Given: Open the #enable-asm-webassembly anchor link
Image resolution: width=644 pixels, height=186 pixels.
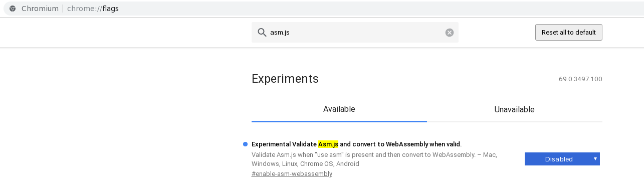Looking at the screenshot, I should click(x=292, y=174).
